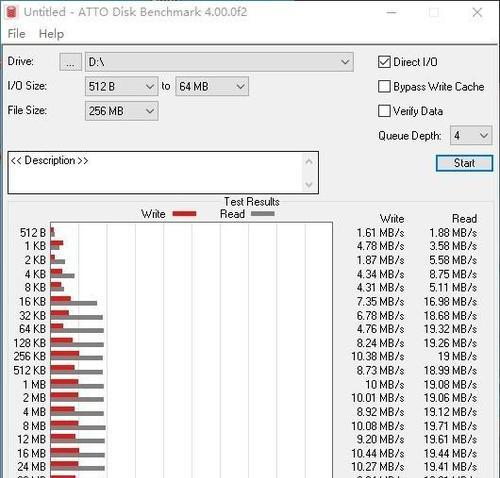
Task: Open the Queue Depth dropdown
Action: (471, 135)
